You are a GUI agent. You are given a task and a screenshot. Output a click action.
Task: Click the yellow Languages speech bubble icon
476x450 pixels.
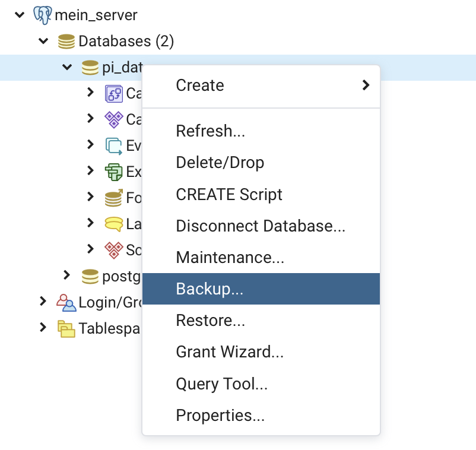tap(114, 224)
